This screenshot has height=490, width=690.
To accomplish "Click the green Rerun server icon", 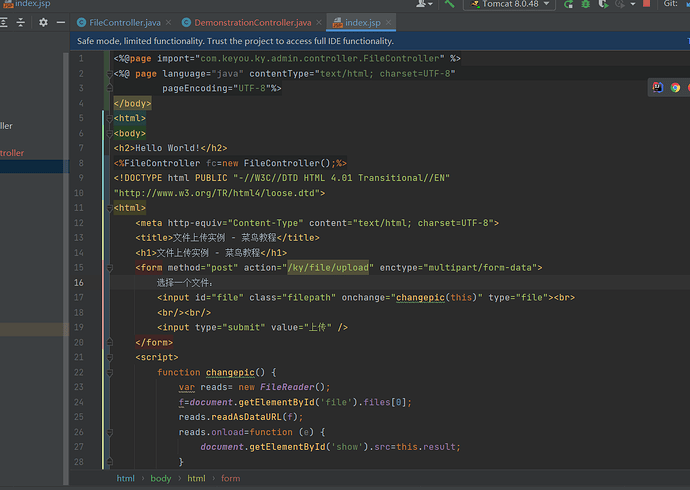I will point(569,4).
